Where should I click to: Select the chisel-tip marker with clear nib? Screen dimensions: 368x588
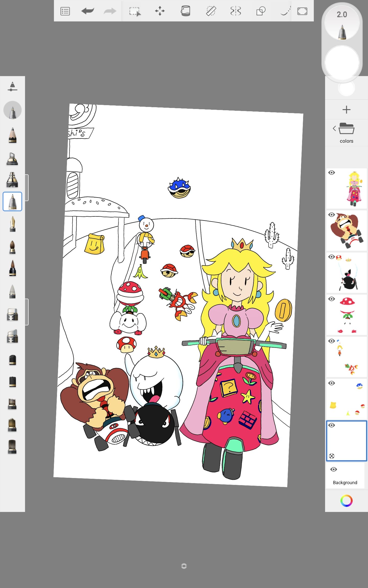(12, 159)
